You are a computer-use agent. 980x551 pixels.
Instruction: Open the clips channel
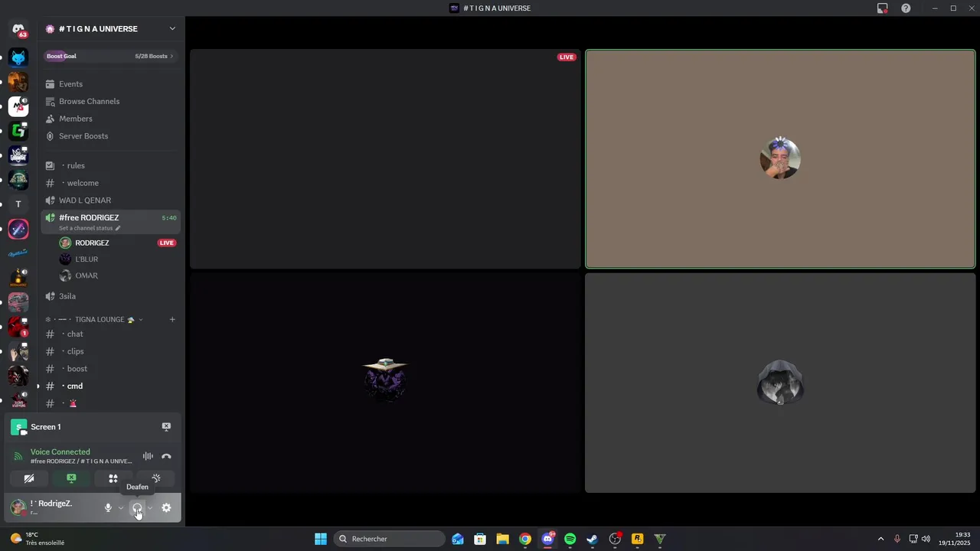(111, 351)
